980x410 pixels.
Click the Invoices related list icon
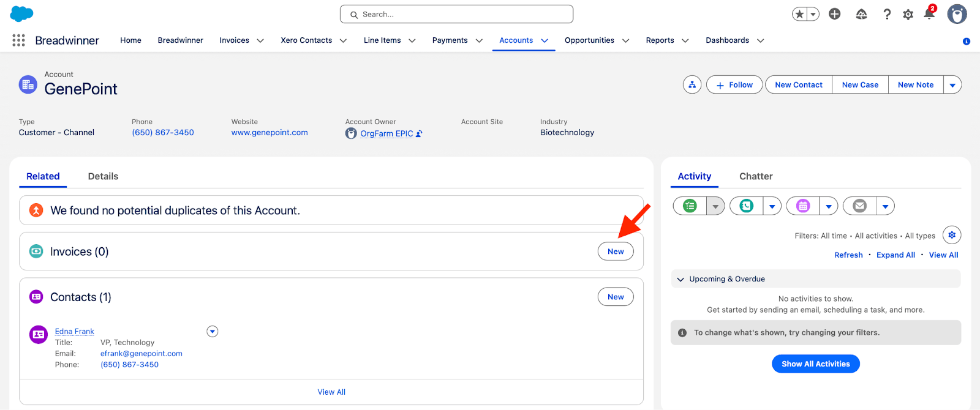tap(36, 252)
